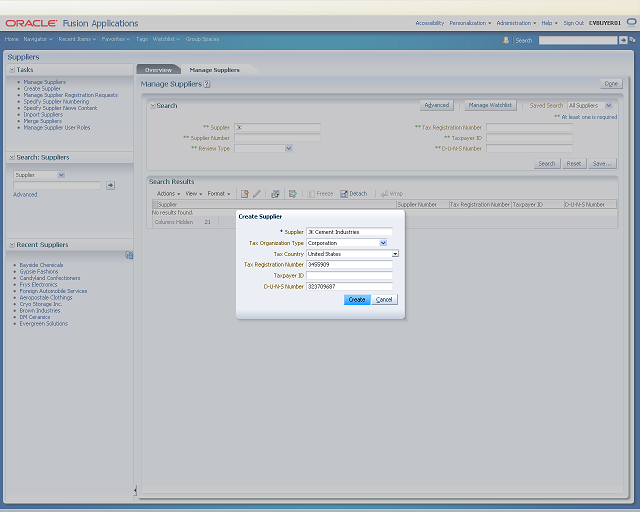Click the Home link

tap(11, 39)
